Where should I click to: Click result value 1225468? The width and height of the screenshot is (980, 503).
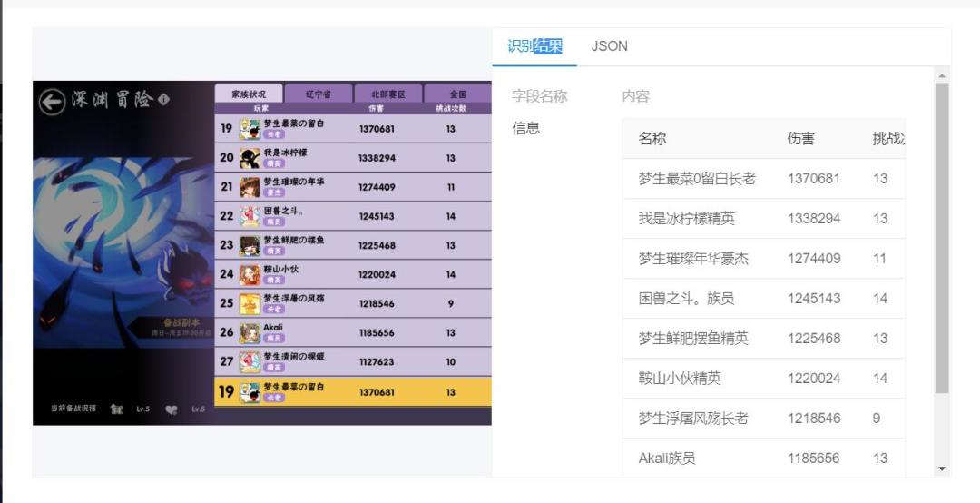[x=814, y=339]
